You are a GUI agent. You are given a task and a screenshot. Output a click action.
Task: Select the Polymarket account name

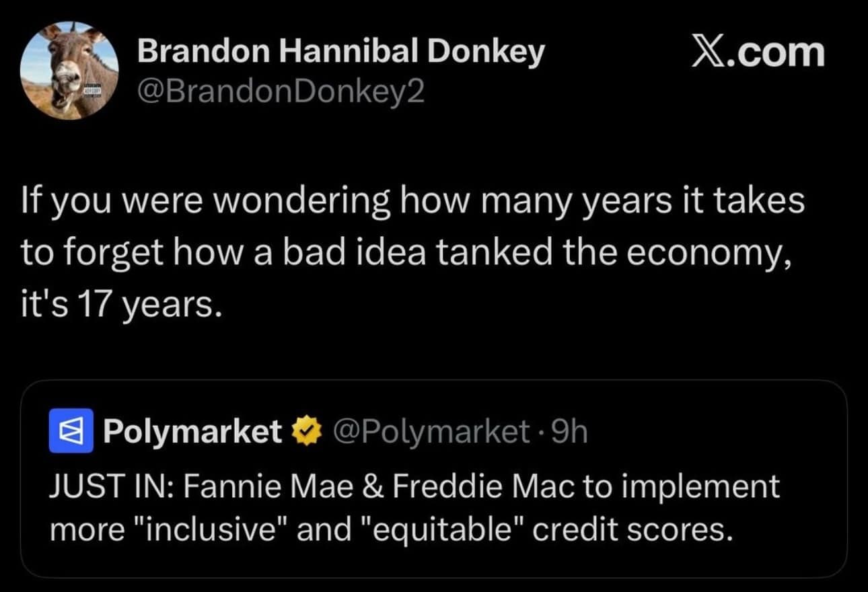(192, 433)
